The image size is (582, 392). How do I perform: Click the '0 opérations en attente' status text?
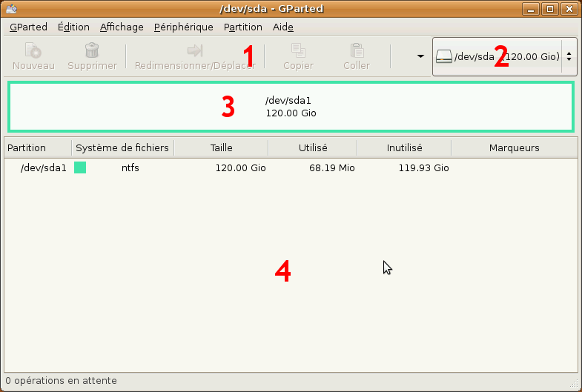click(62, 381)
